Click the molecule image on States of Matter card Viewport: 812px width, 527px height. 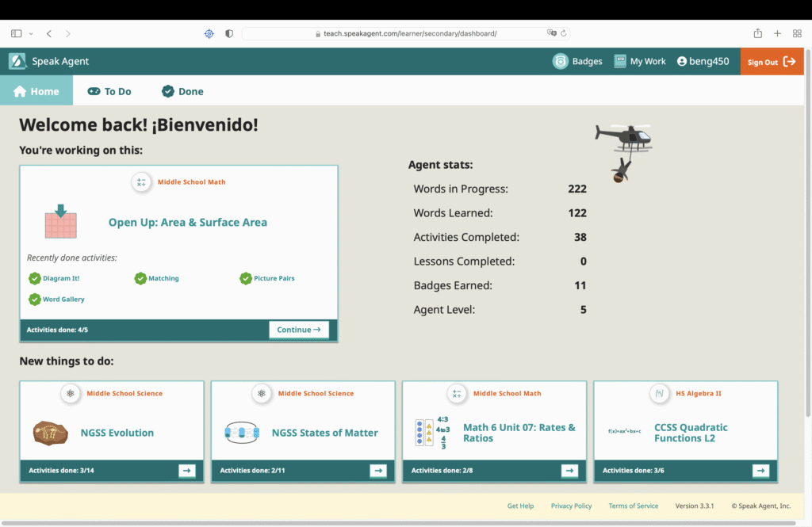click(242, 432)
